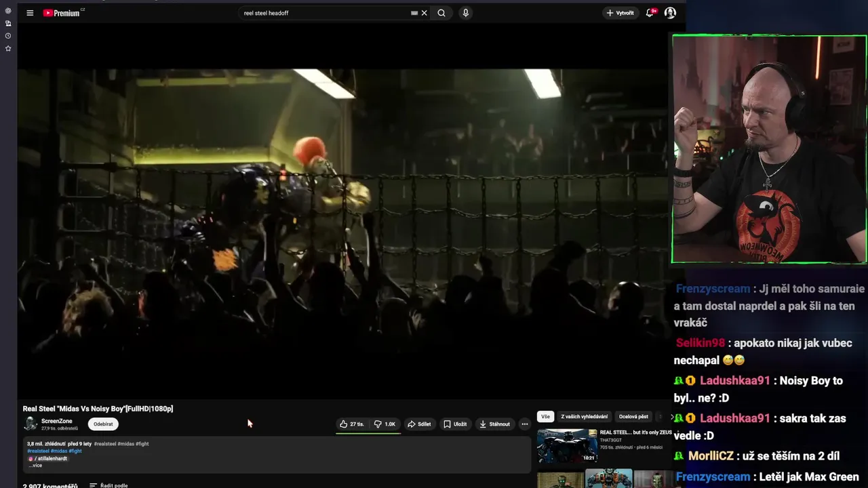The image size is (868, 488).
Task: Click the Sdílet share button
Action: (419, 424)
